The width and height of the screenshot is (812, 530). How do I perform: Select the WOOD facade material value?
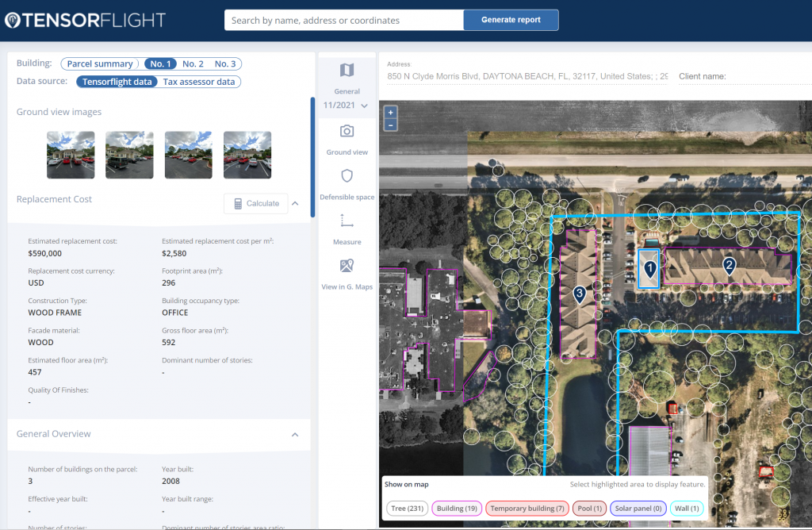[x=41, y=343]
